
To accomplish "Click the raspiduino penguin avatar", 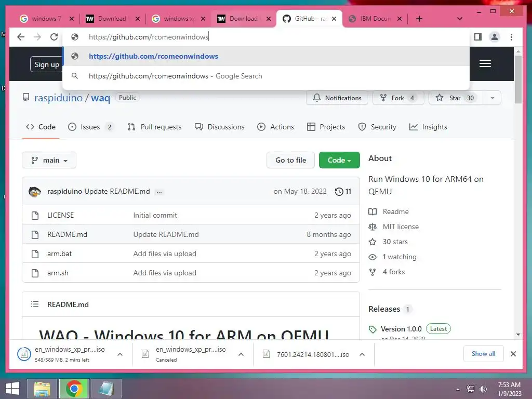I will point(35,192).
